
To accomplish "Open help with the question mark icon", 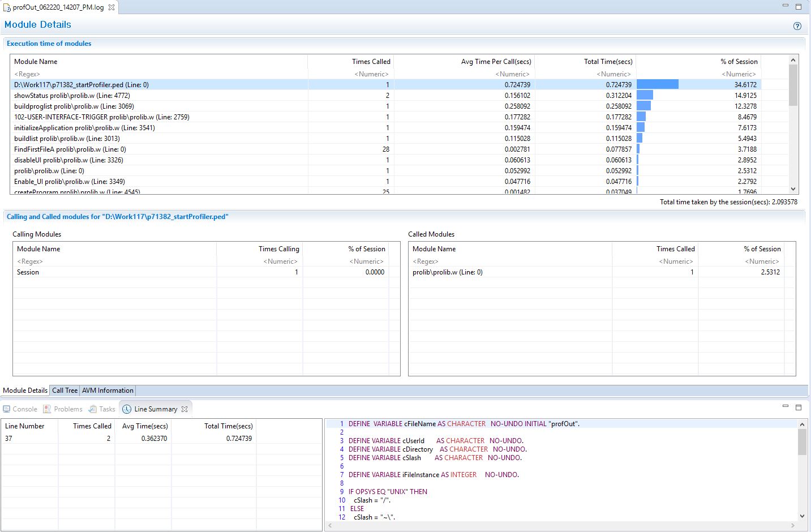I will point(797,25).
